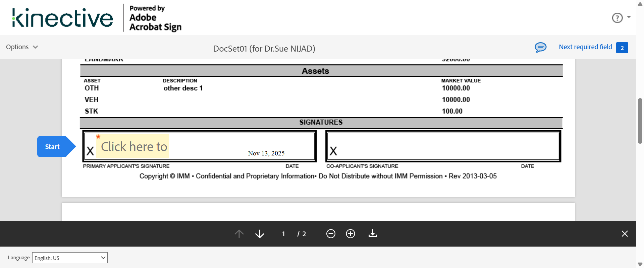Click the signature date Nov 13, 2025
The height and width of the screenshot is (268, 644).
[266, 153]
